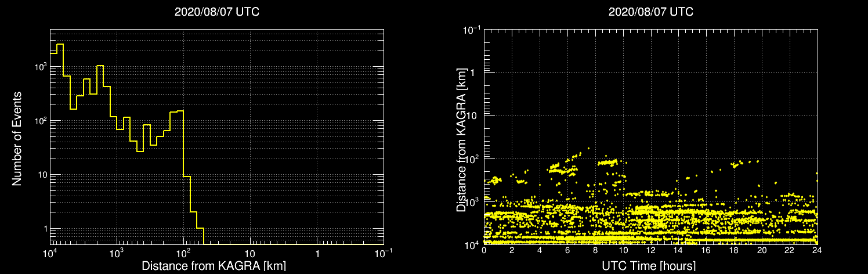Click the histogram's horizontal "Distance from KAGRA [km]" label

(x=214, y=266)
